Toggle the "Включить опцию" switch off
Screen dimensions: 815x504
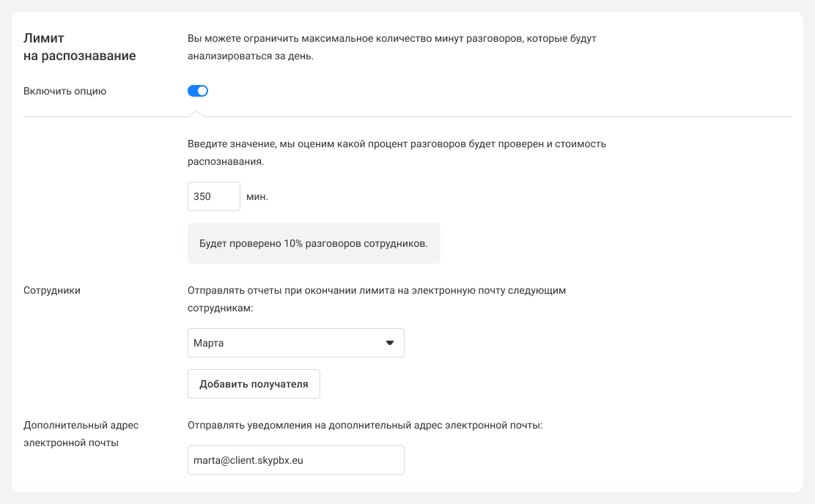pyautogui.click(x=198, y=91)
